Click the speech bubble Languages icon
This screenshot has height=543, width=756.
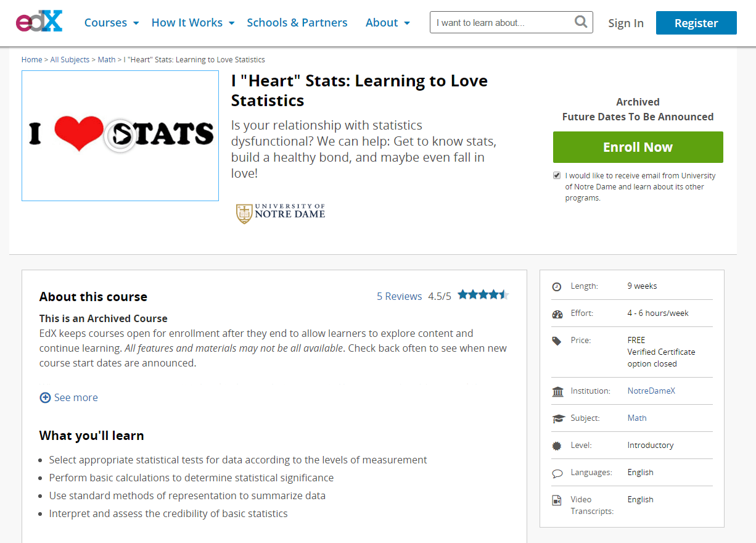[x=557, y=473]
